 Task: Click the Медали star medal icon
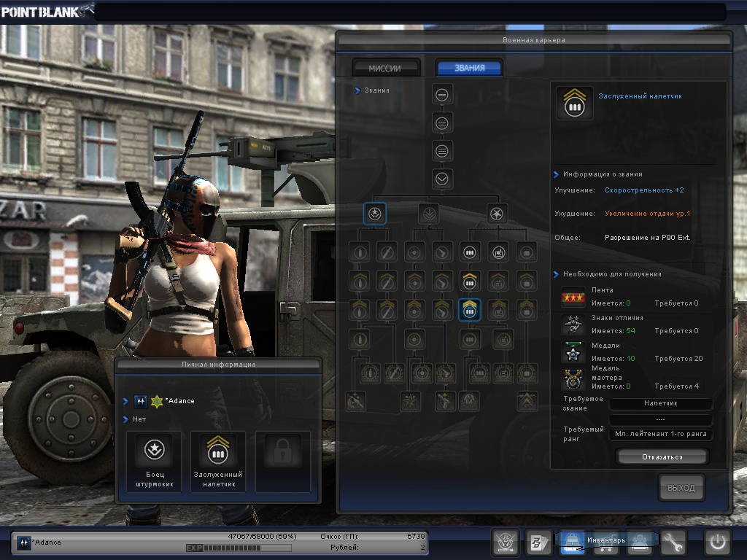coord(573,353)
